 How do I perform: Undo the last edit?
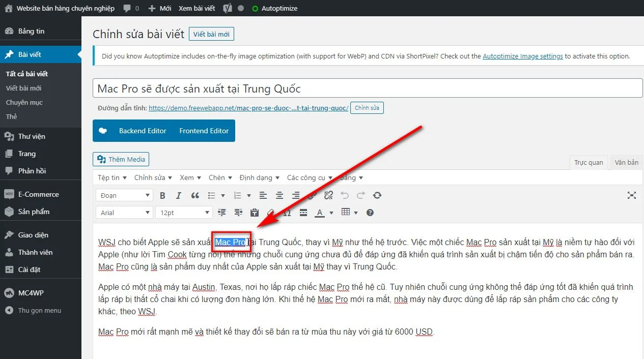coord(345,195)
